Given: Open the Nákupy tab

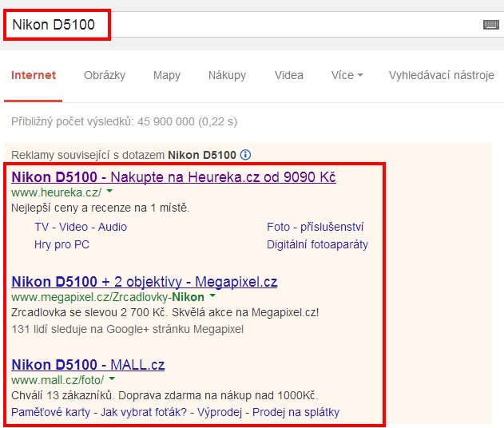Looking at the screenshot, I should click(227, 75).
